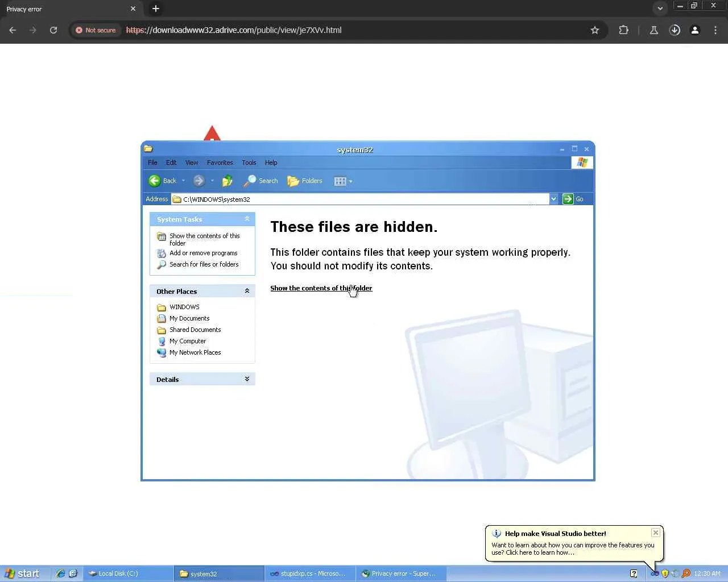The image size is (728, 582).
Task: Open the Forward history dropdown arrow
Action: click(212, 181)
